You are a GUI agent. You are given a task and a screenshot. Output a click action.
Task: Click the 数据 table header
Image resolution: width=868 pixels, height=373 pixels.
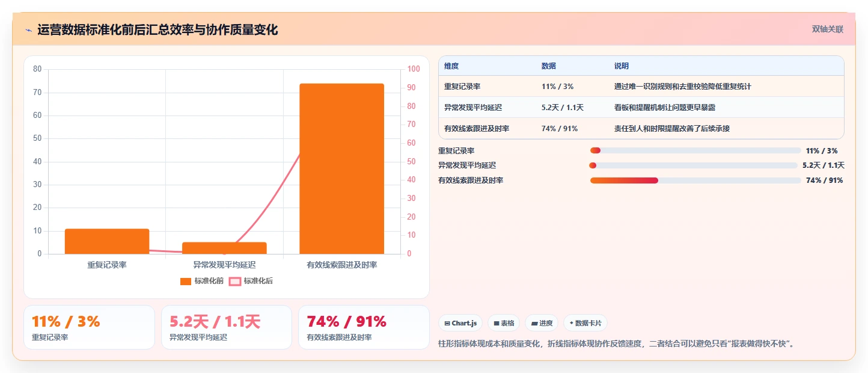(549, 66)
